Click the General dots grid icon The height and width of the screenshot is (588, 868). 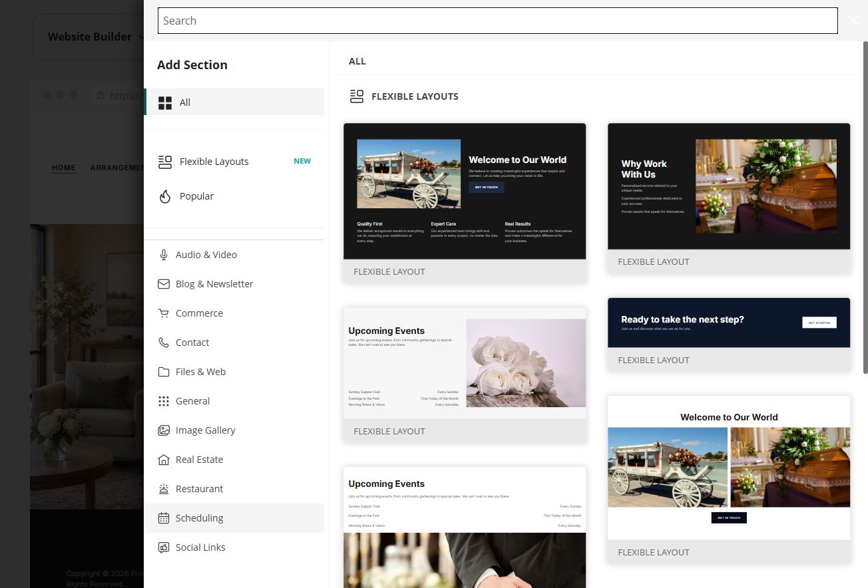163,401
